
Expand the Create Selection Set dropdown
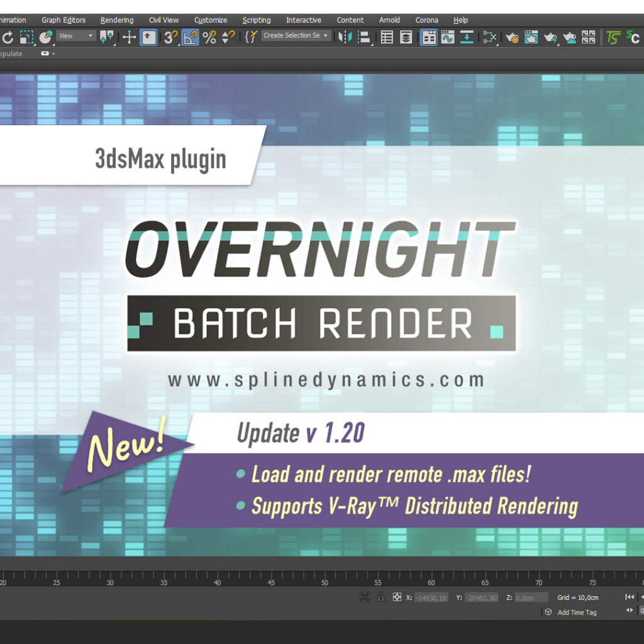point(296,36)
